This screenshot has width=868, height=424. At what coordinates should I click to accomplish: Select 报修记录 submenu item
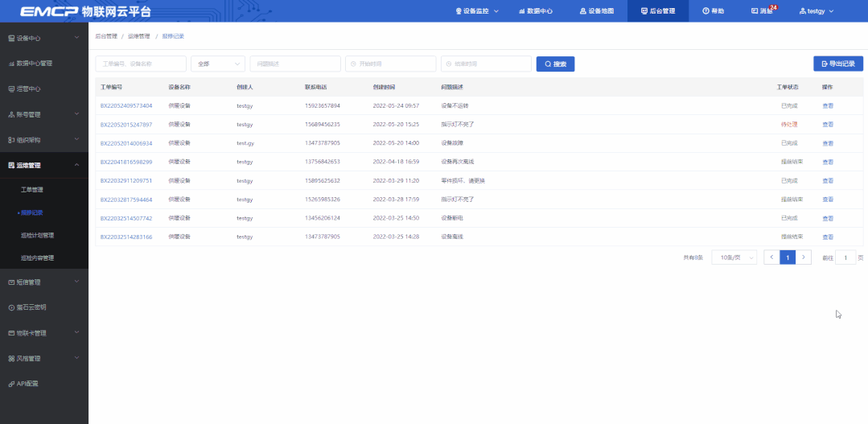(32, 212)
